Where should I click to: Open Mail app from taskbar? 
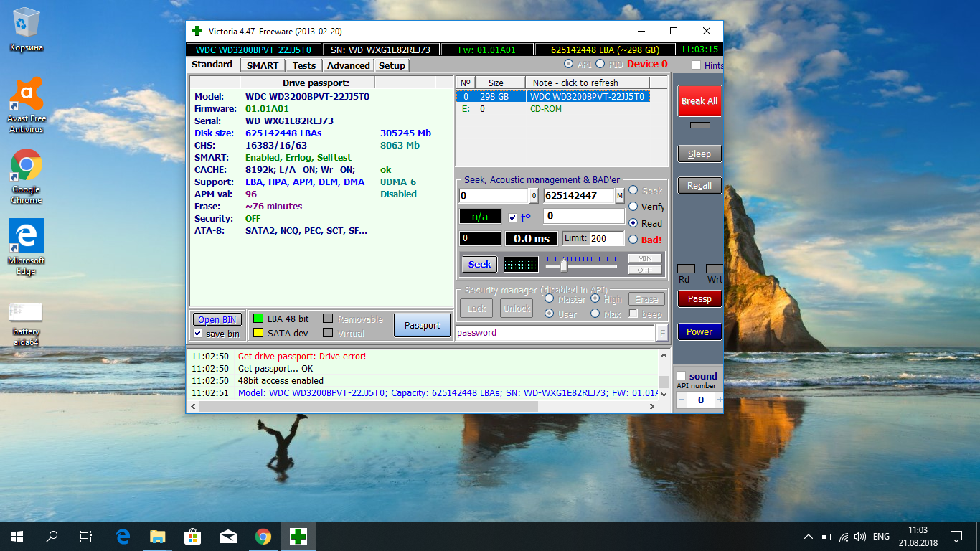click(x=227, y=536)
